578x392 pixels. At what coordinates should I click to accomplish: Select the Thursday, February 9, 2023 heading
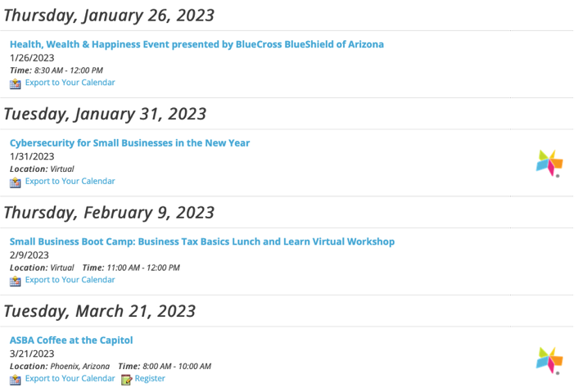tap(109, 213)
